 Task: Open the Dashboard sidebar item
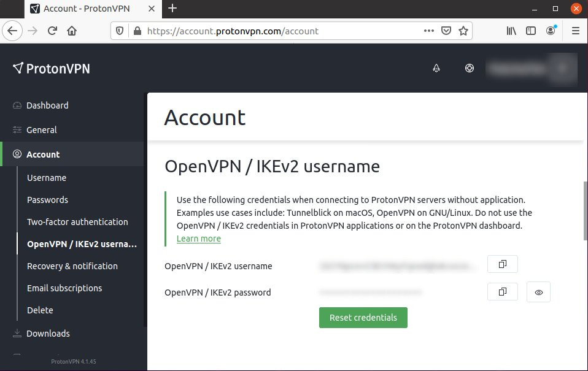coord(47,105)
